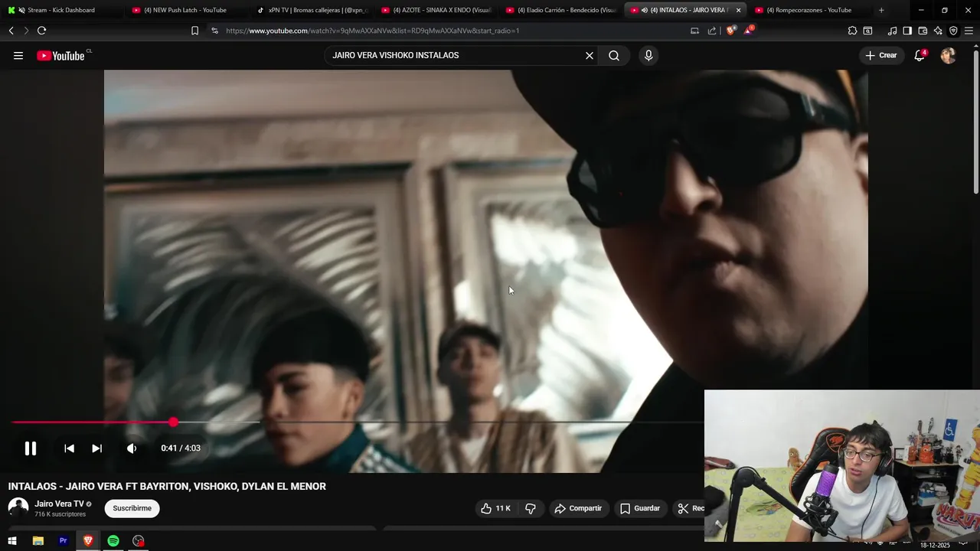The image size is (980, 551).
Task: Open Brave Rewards triangle icon
Action: (749, 31)
